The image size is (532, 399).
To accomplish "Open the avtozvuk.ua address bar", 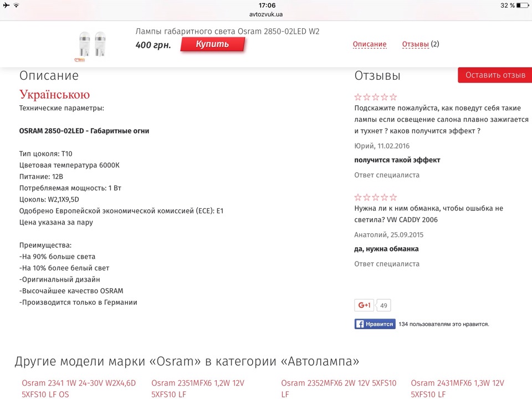I will pos(266,14).
